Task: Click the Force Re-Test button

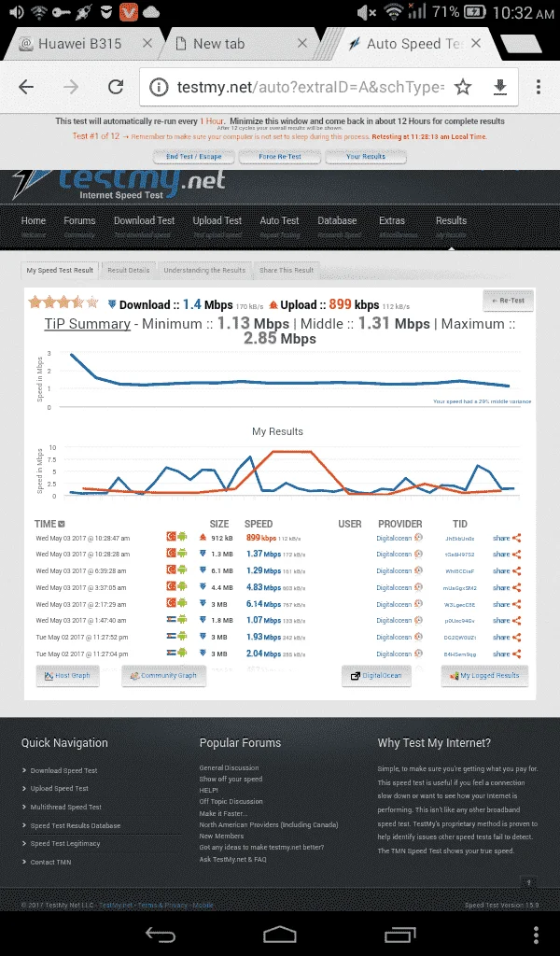Action: point(280,157)
